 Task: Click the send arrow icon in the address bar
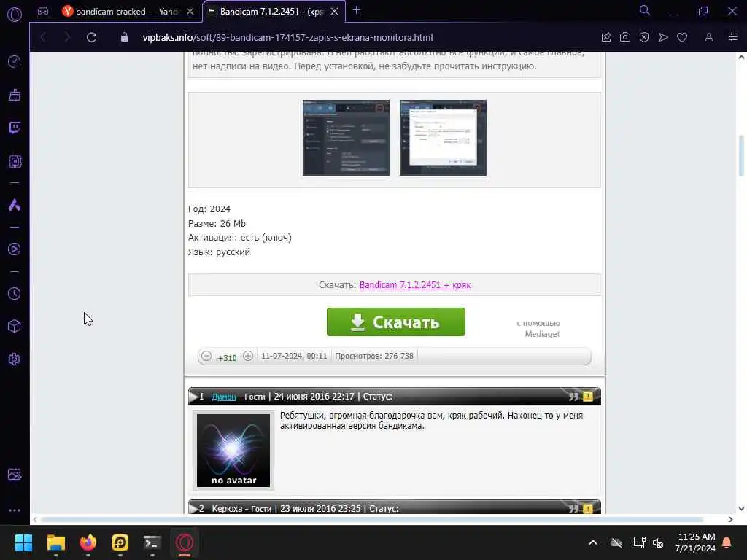point(663,37)
